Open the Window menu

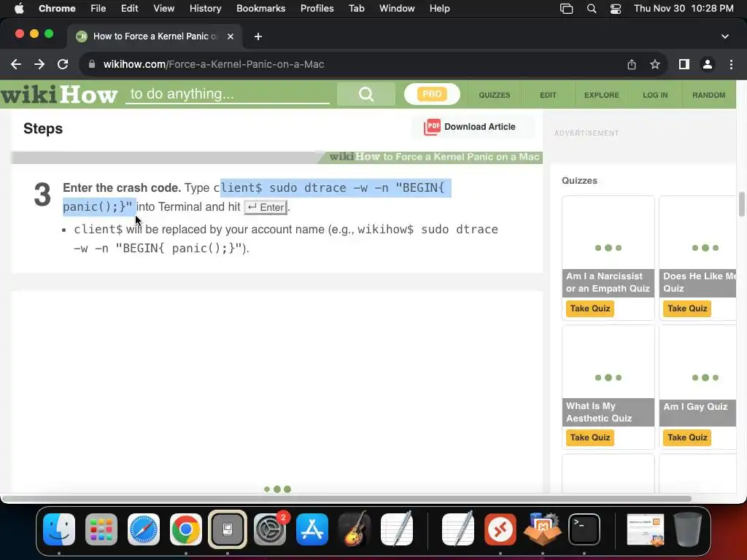(397, 8)
